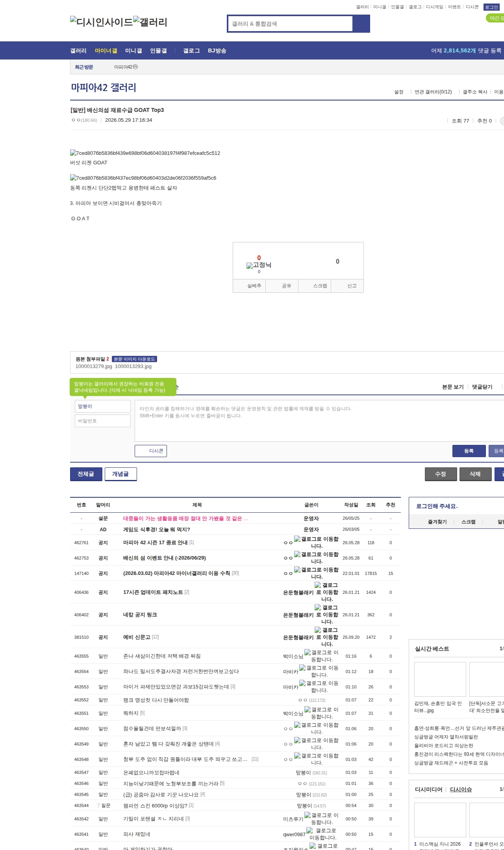Open 갤로그 in the blue navigation bar
504x850 pixels.
click(191, 51)
